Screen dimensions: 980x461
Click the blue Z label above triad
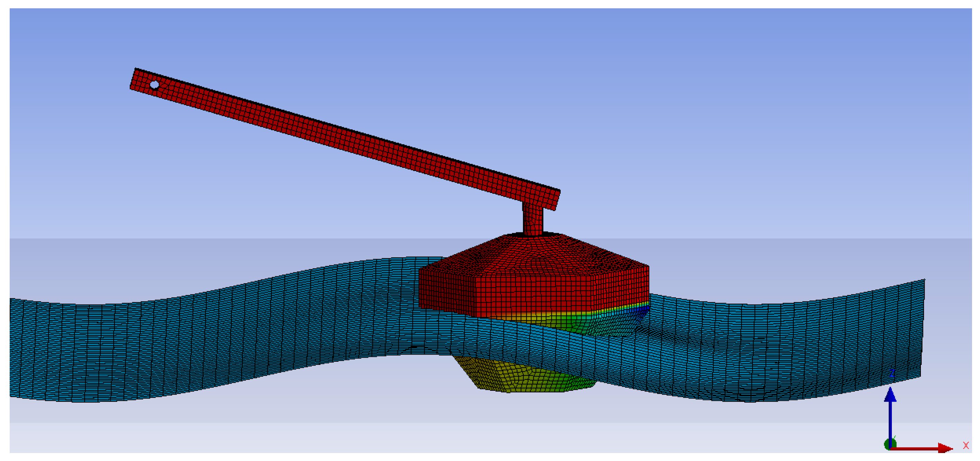[892, 374]
